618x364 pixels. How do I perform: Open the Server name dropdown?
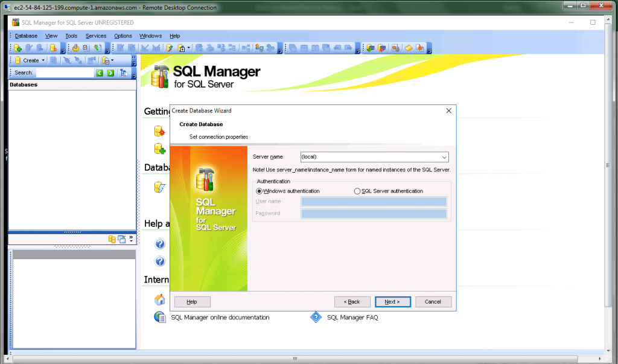[444, 157]
